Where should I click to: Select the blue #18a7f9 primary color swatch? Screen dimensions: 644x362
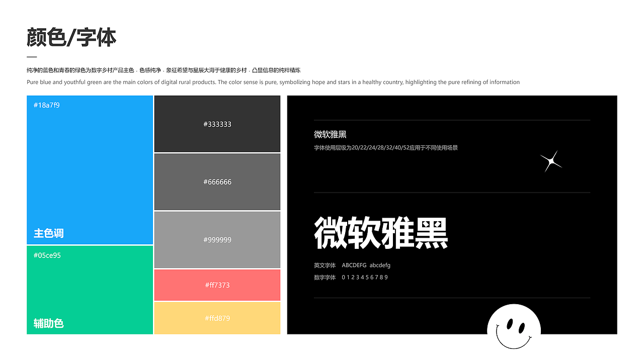point(90,168)
